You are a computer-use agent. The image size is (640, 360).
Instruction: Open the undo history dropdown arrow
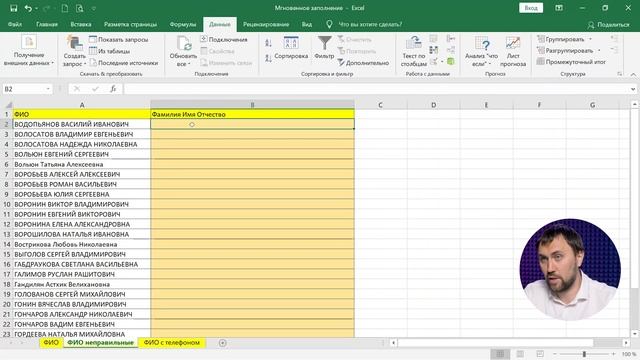click(x=36, y=8)
